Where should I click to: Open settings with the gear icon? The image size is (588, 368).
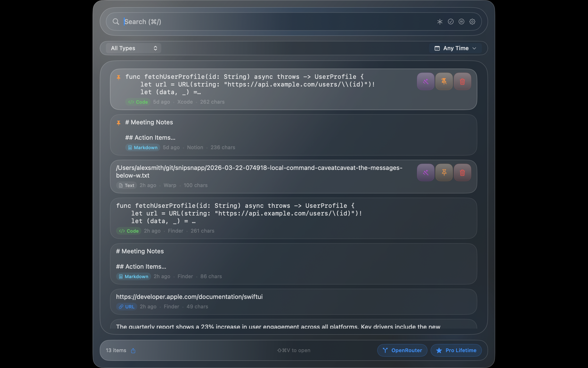tap(472, 22)
